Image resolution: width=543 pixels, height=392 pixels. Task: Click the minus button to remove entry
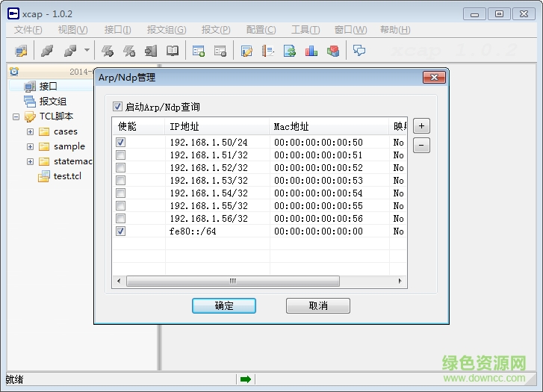coord(421,145)
